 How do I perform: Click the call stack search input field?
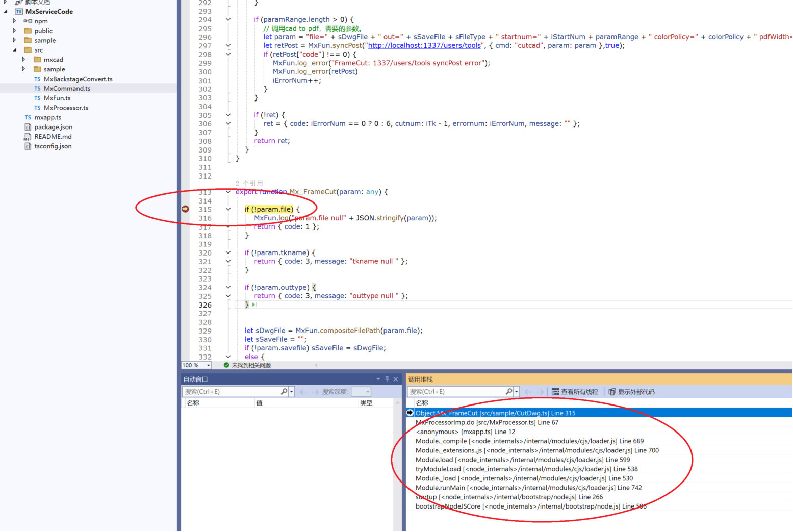coord(455,392)
